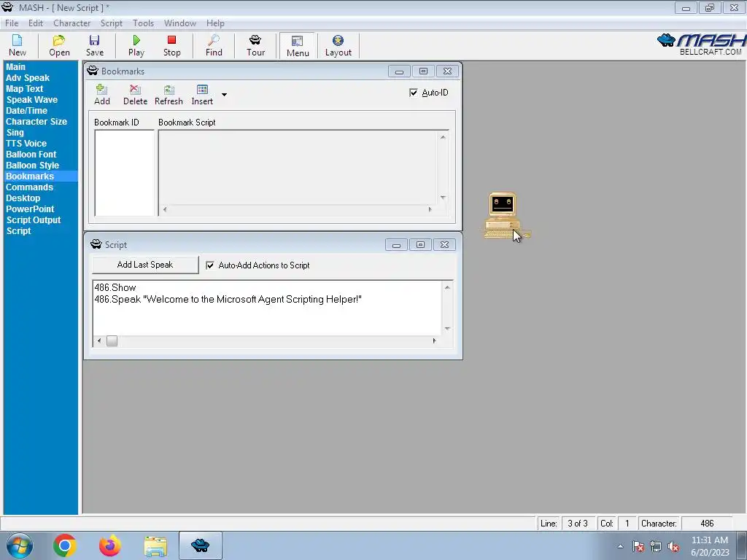Select the last sidebar item, Script

pos(18,231)
